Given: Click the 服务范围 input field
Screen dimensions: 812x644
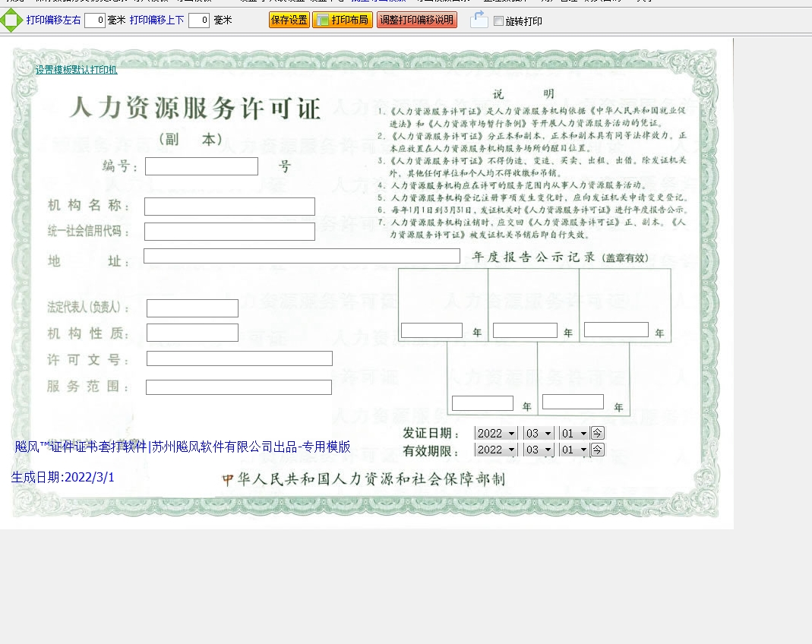Looking at the screenshot, I should [x=239, y=387].
